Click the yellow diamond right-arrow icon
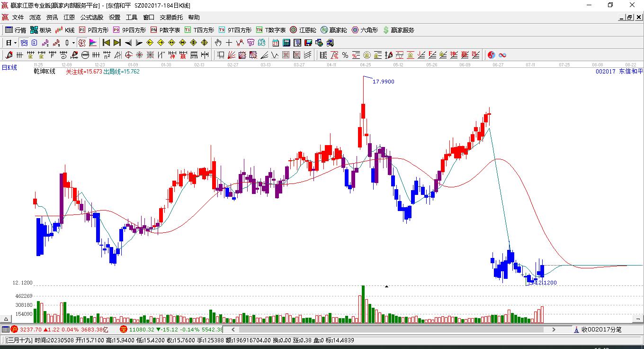 (x=161, y=43)
